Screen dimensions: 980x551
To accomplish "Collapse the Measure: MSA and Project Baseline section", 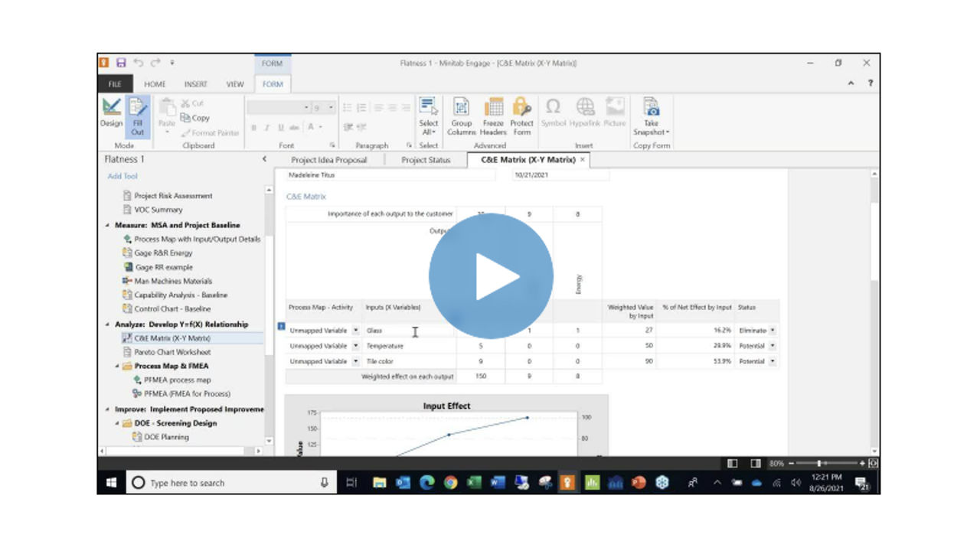I will click(x=109, y=225).
